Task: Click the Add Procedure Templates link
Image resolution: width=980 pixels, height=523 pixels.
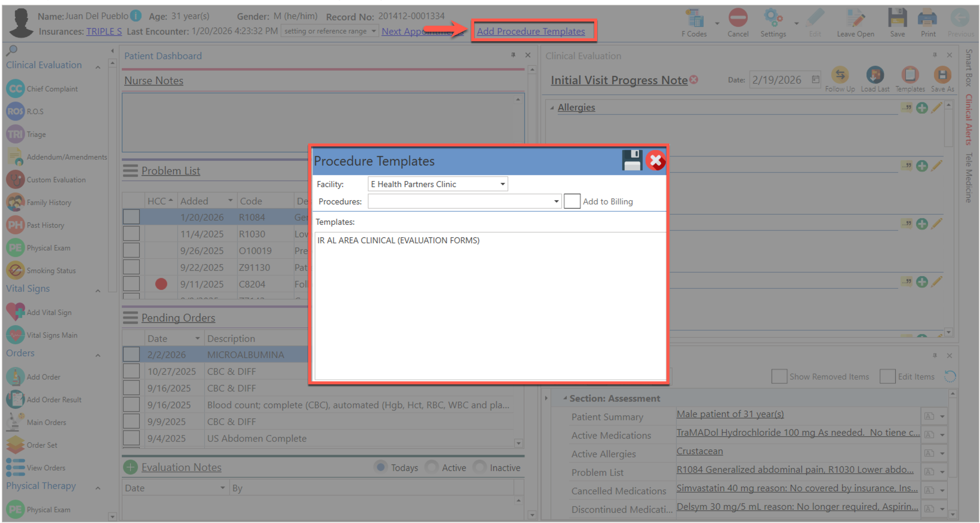Action: 531,32
